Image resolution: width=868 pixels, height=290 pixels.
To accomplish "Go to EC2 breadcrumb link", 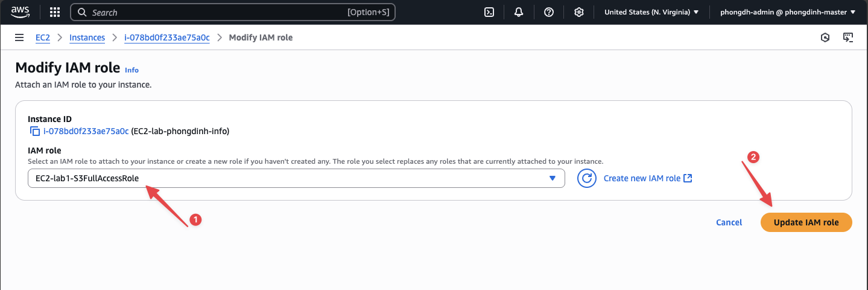I will (43, 37).
